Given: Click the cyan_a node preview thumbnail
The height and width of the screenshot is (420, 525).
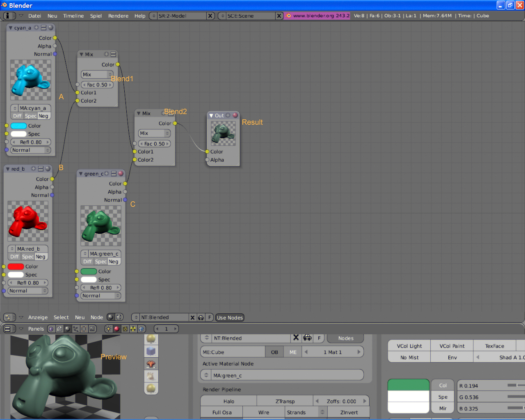Looking at the screenshot, I should coord(31,80).
